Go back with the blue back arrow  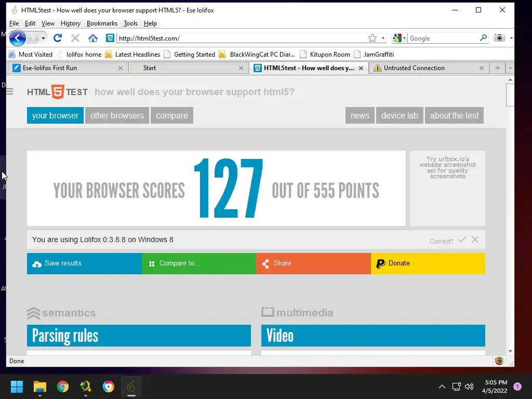pyautogui.click(x=17, y=38)
